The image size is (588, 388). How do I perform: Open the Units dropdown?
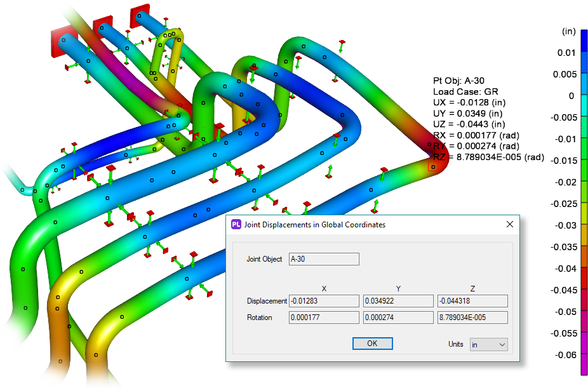(x=488, y=344)
